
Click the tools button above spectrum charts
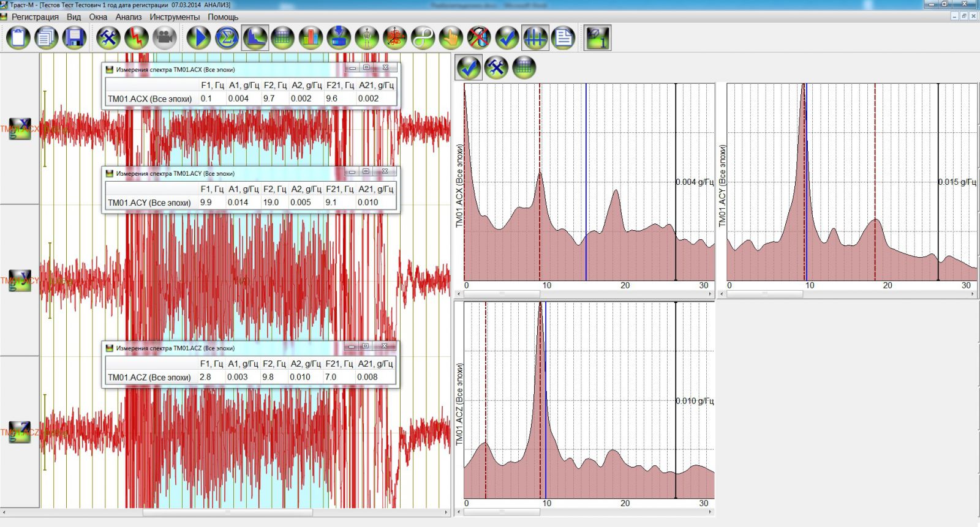[496, 67]
